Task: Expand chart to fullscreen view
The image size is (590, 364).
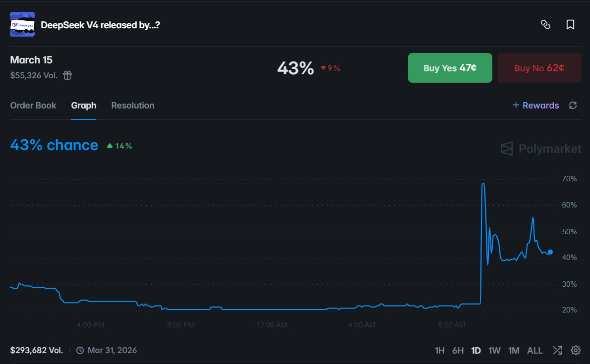Action: (557, 350)
